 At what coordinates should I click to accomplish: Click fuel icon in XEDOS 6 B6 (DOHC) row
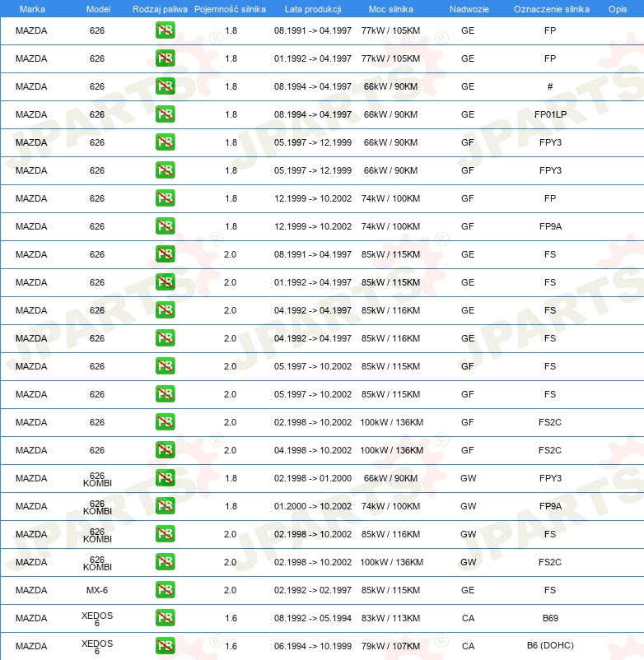[x=165, y=646]
